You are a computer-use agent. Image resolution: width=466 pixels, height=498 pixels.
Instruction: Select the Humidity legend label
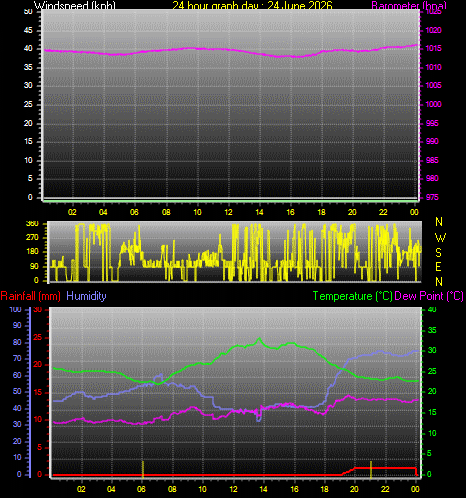[x=86, y=296]
